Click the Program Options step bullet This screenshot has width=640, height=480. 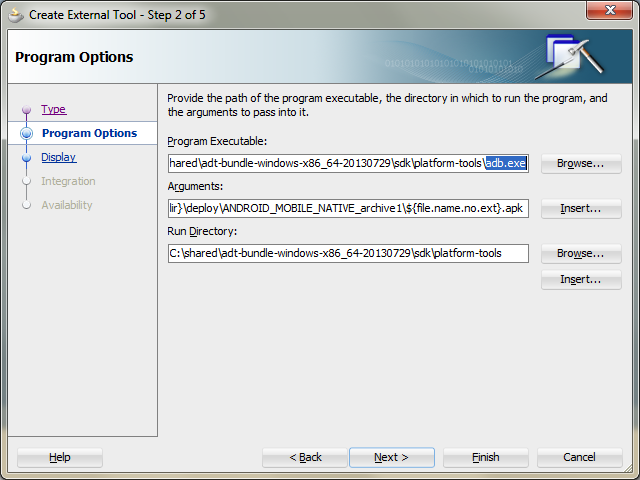(x=27, y=133)
